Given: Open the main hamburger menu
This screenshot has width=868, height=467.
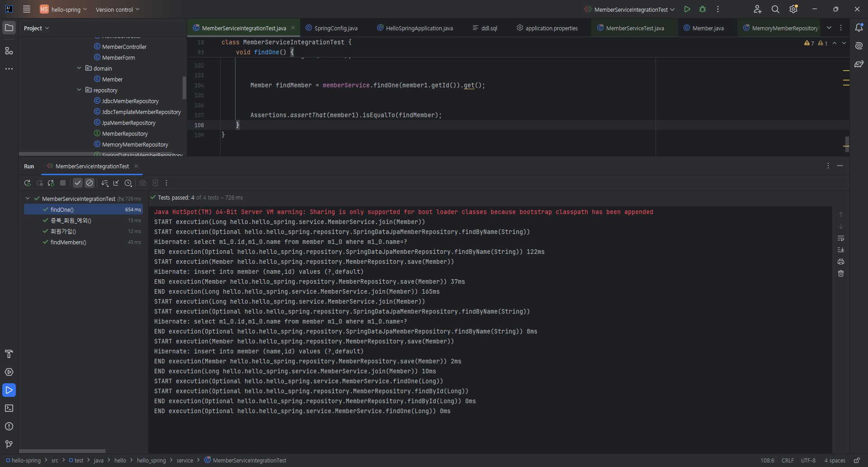Looking at the screenshot, I should pyautogui.click(x=27, y=9).
